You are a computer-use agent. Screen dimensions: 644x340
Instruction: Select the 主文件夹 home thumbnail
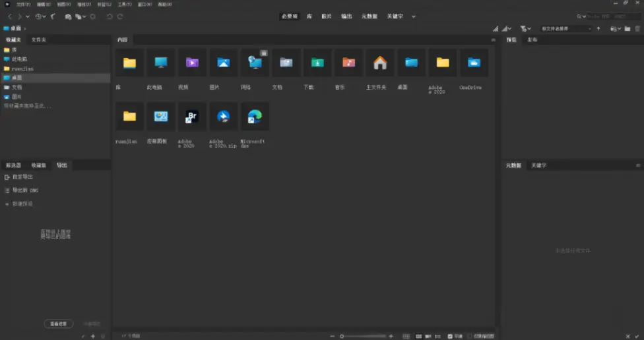[x=380, y=63]
